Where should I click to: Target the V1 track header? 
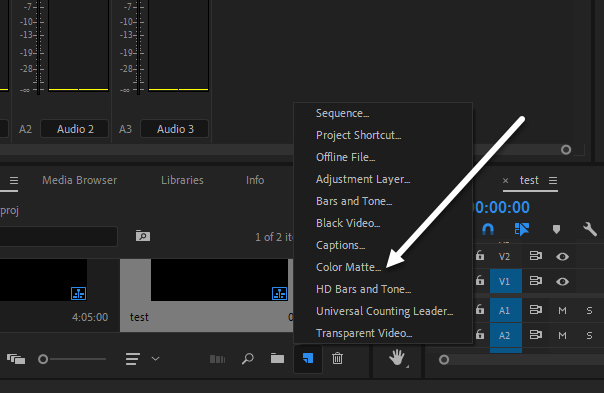(505, 281)
